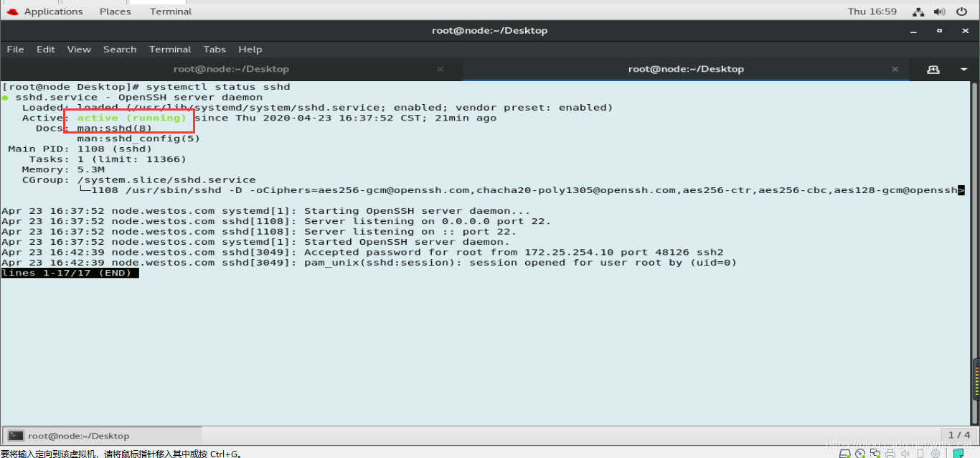This screenshot has height=458, width=980.
Task: Open the Places menu
Action: (116, 11)
